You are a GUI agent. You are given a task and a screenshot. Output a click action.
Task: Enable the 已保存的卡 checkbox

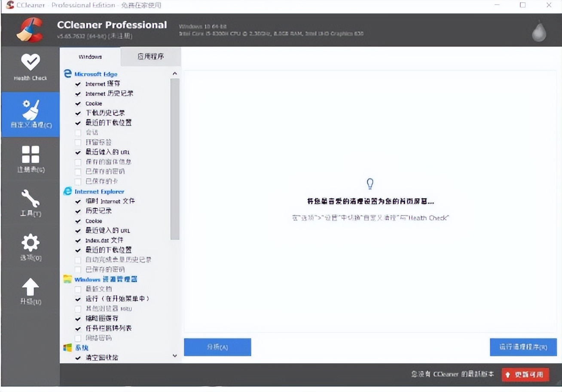tap(78, 181)
